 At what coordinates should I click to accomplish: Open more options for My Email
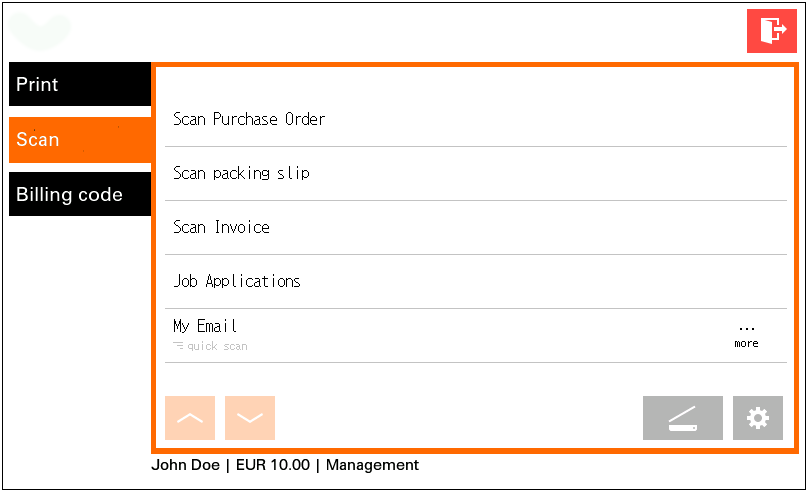[746, 335]
